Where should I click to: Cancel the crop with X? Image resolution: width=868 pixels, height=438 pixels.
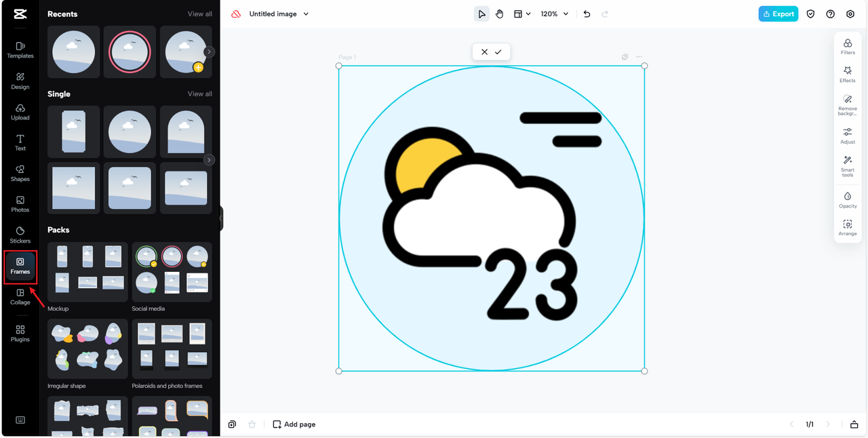[x=484, y=52]
